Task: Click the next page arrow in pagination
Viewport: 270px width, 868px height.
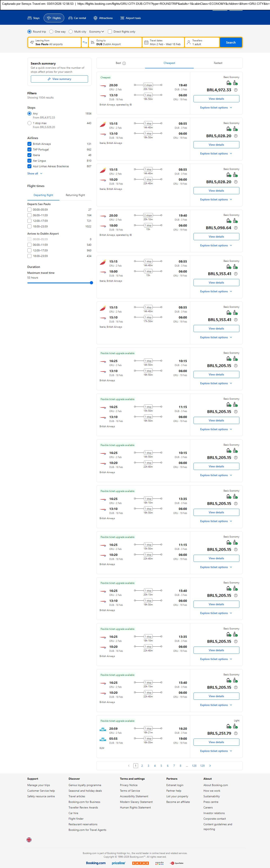Action: point(210,765)
